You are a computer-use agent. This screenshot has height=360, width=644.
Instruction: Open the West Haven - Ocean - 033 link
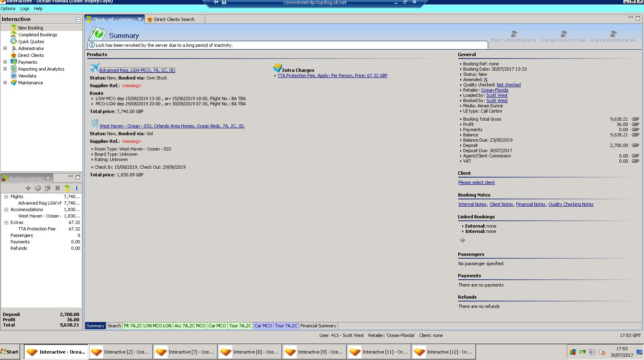point(172,126)
